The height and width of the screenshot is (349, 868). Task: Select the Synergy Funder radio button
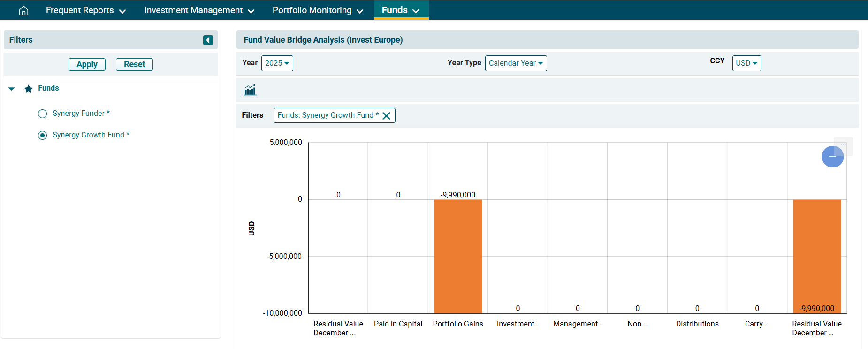click(x=43, y=114)
